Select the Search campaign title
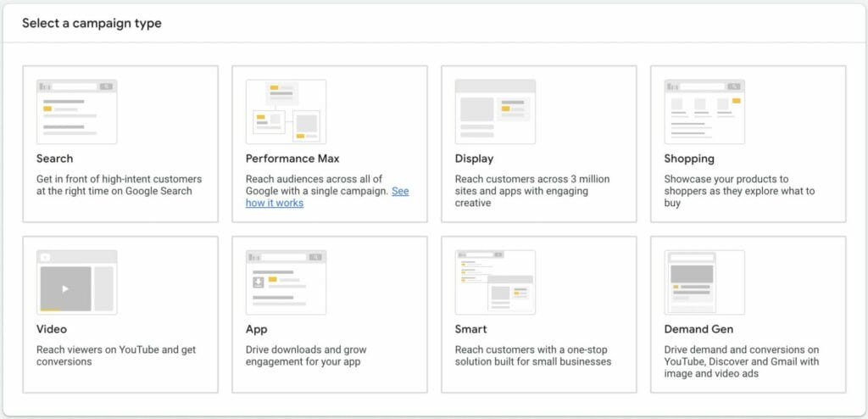868x419 pixels. click(55, 159)
